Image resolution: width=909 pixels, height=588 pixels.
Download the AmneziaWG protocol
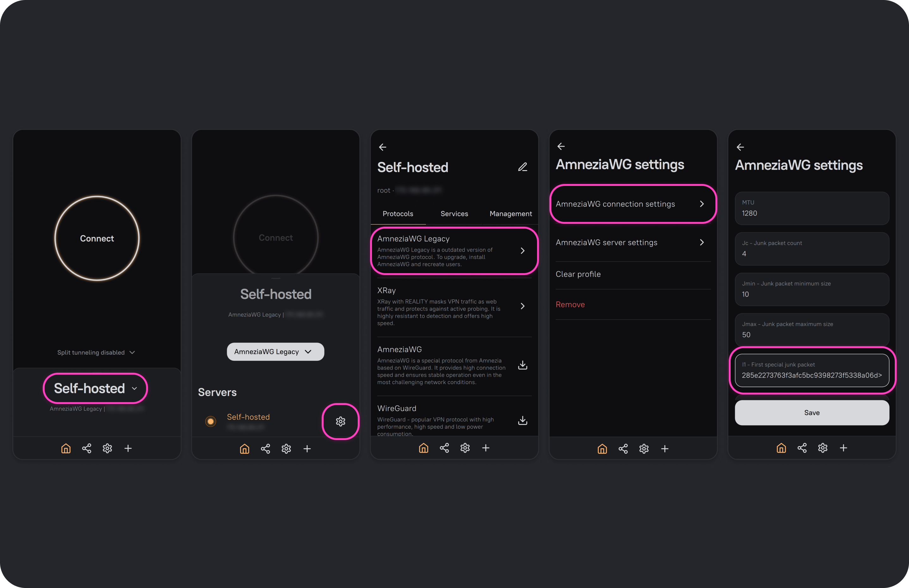(523, 365)
